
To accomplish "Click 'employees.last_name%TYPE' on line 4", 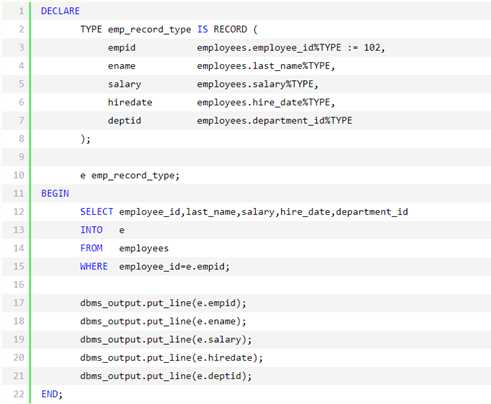I will 263,66.
